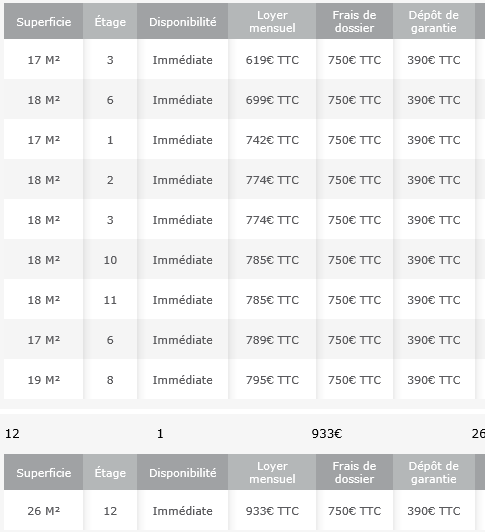Select the 26 M² row on floor 12
Viewport: 485px width, 532px height.
244,510
